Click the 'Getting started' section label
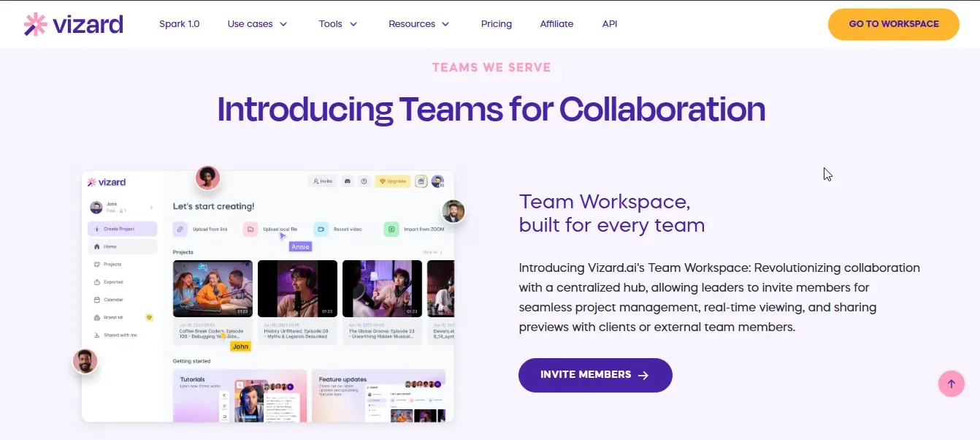980x440 pixels. coord(191,361)
